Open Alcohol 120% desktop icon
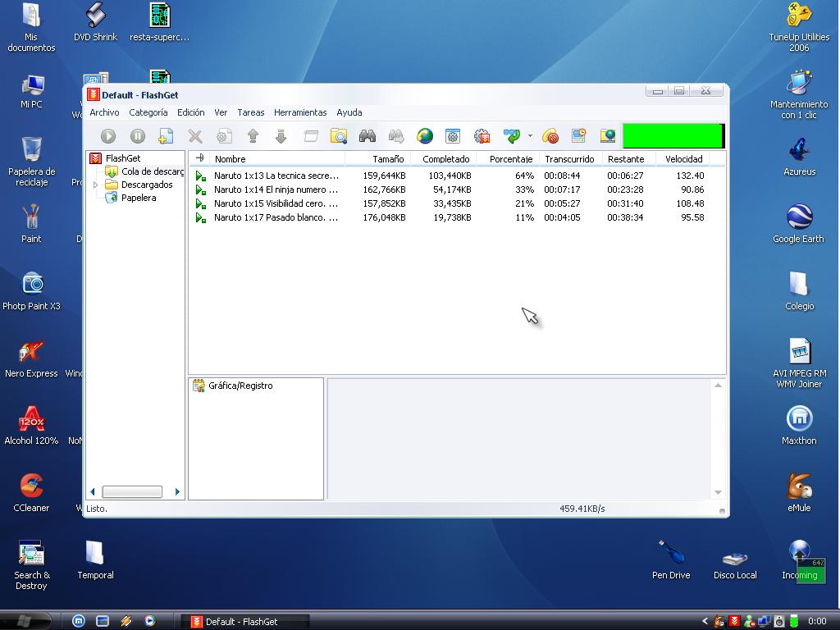Screen dimensions: 840x630 coord(31,426)
